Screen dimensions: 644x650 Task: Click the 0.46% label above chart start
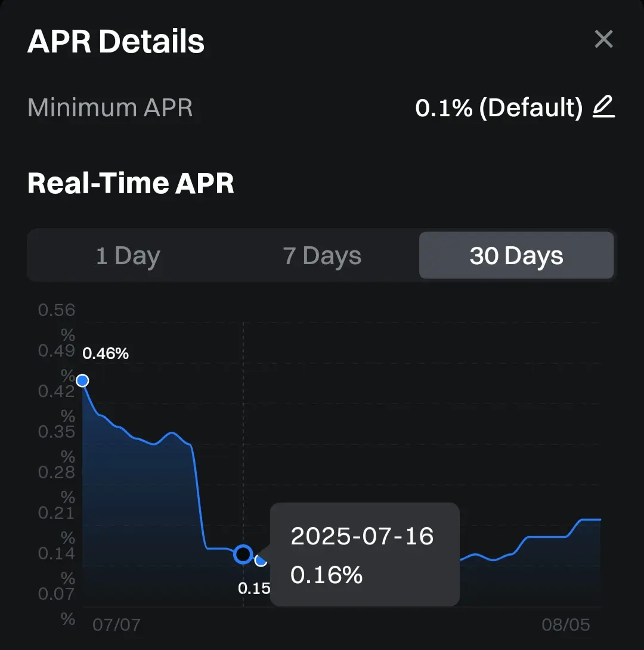click(x=106, y=353)
